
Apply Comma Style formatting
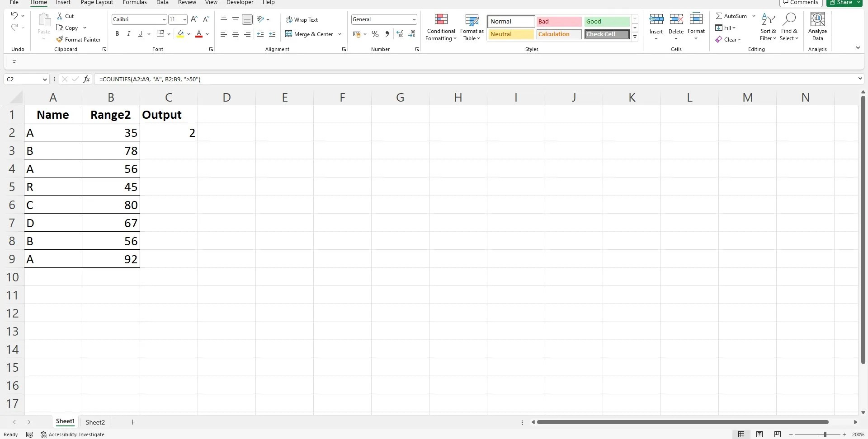387,34
